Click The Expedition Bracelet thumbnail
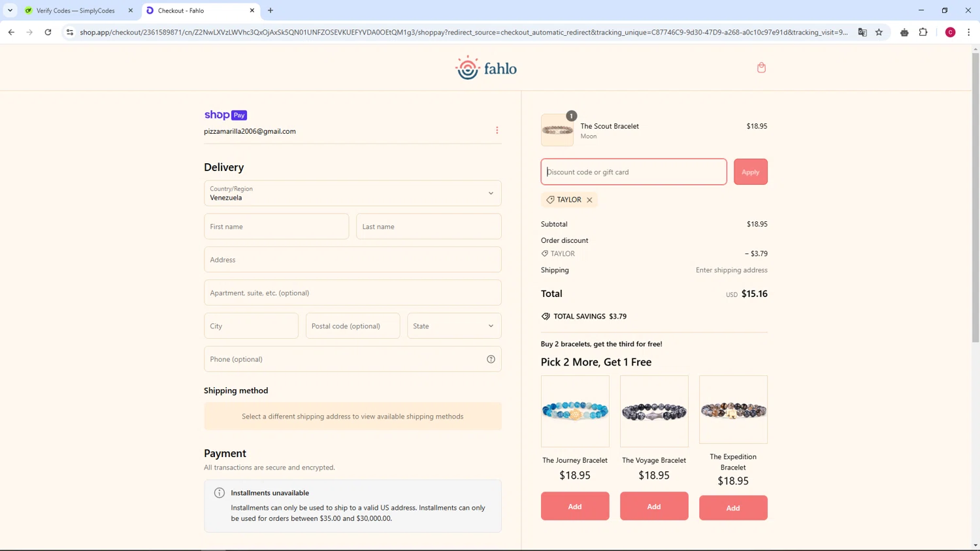 [733, 410]
